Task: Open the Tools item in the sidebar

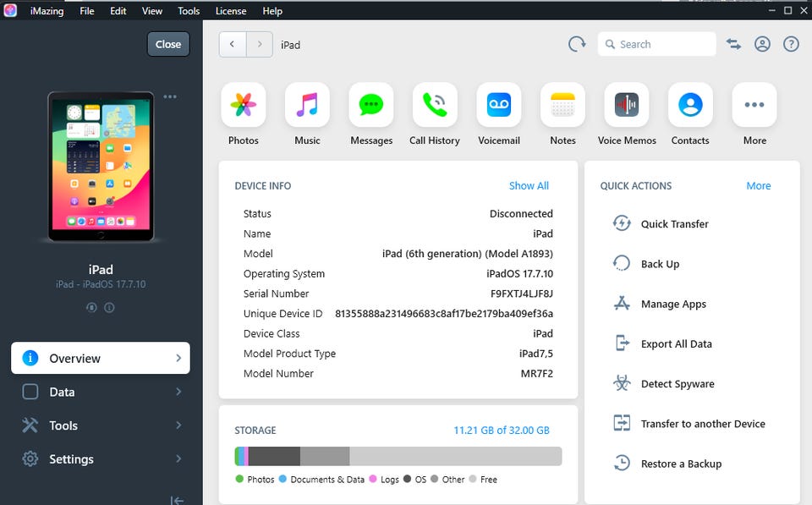Action: 101,425
